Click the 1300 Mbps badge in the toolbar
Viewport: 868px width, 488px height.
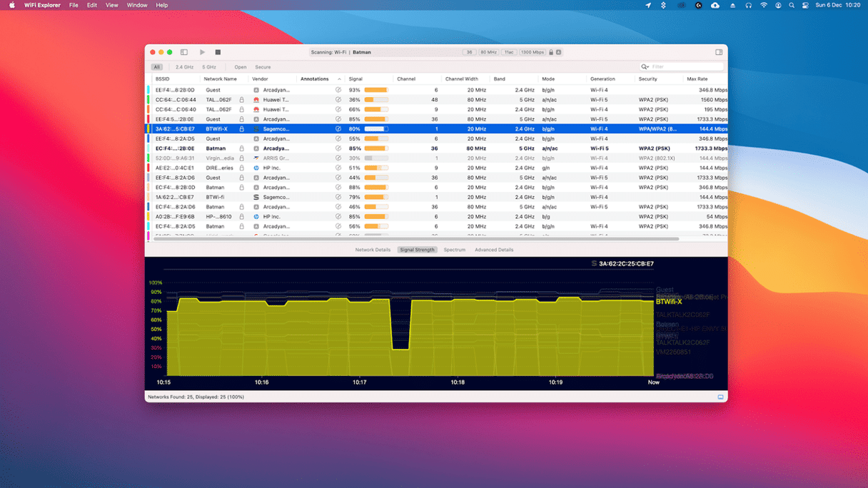pos(532,52)
